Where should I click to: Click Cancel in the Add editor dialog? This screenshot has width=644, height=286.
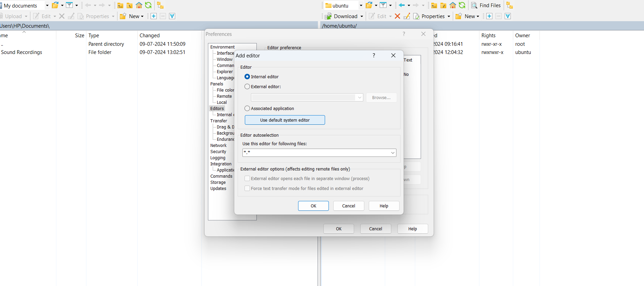[348, 206]
